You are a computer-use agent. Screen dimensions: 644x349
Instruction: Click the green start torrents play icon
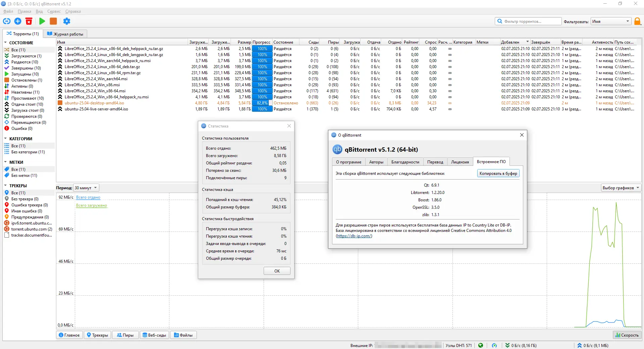click(42, 21)
